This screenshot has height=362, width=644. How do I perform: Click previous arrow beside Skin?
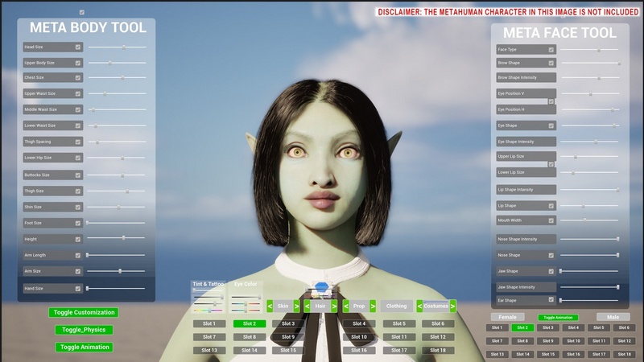tap(270, 306)
